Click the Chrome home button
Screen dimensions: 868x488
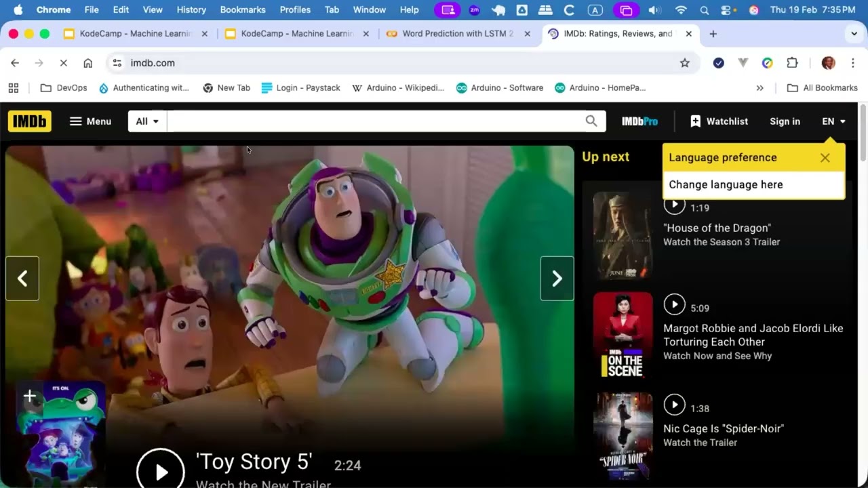coord(87,63)
